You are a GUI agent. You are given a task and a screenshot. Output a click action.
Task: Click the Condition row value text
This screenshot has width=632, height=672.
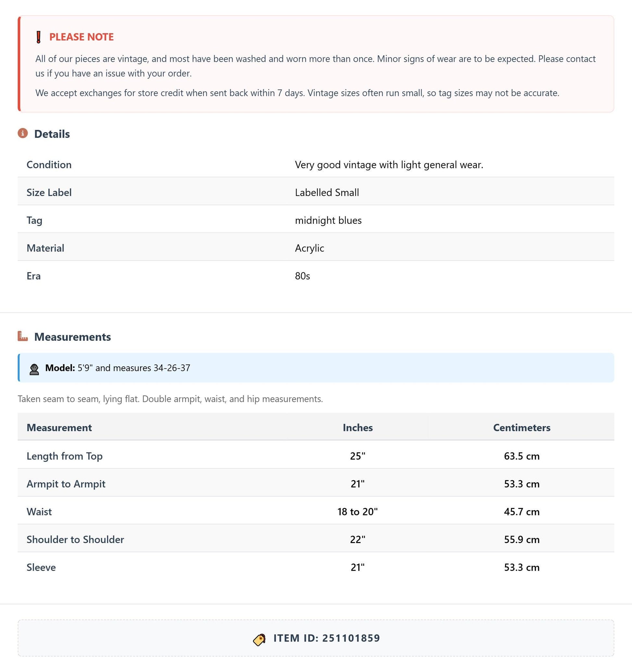click(x=389, y=165)
